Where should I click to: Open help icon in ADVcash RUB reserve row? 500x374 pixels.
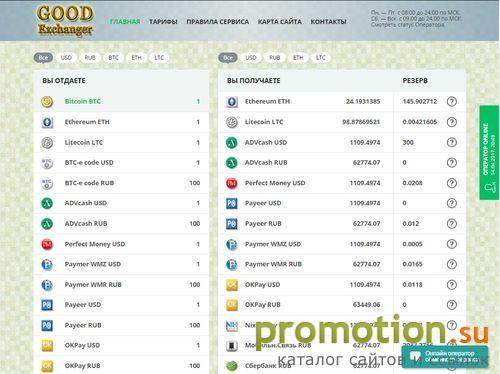point(452,163)
